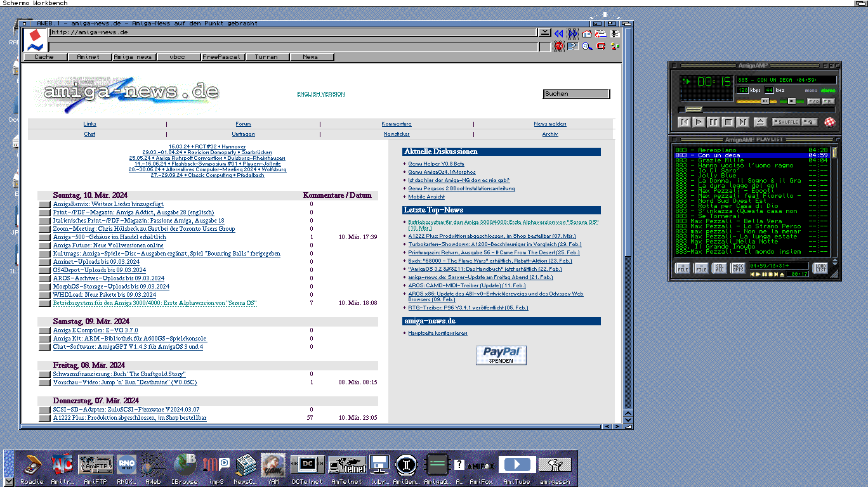Image resolution: width=868 pixels, height=487 pixels.
Task: Open the URL history dropdown arrow
Action: (x=544, y=32)
